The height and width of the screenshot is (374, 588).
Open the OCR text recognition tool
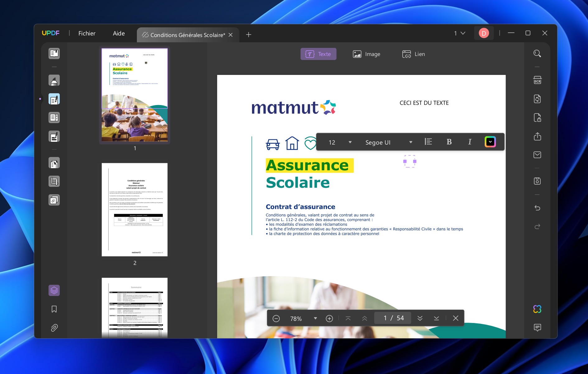pyautogui.click(x=537, y=80)
